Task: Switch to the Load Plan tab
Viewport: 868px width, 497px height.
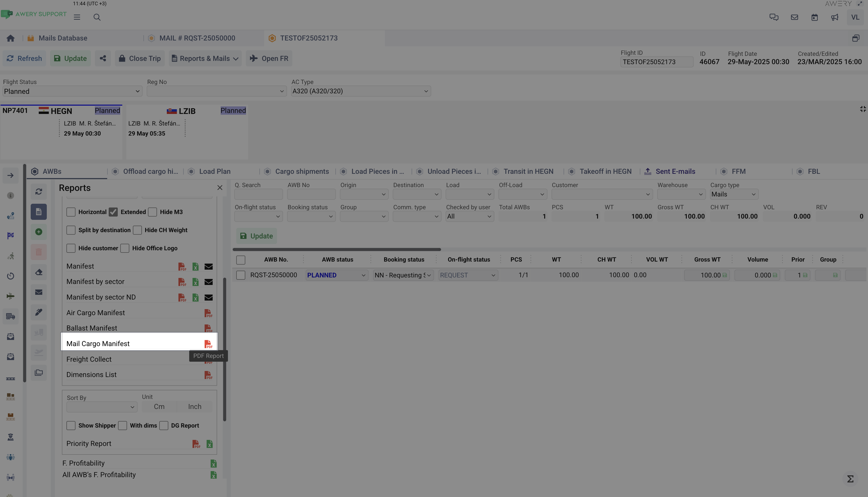Action: 215,171
